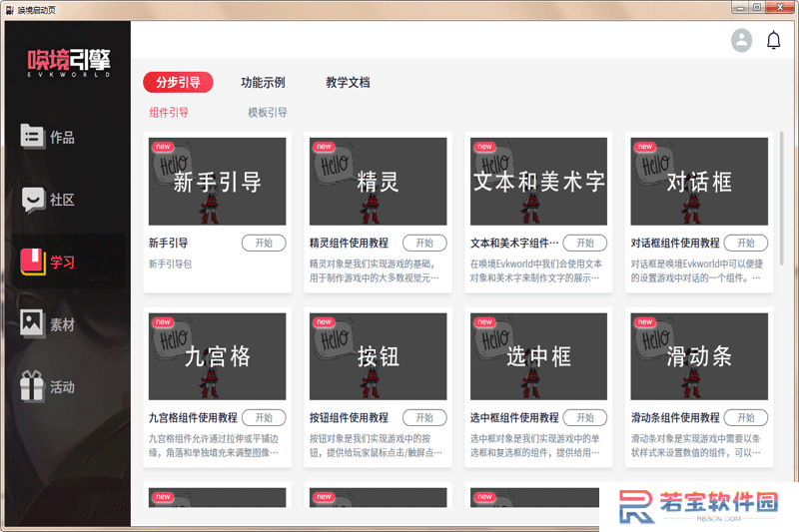
Task: Open the 按钮 thumbnail image
Action: (x=379, y=356)
